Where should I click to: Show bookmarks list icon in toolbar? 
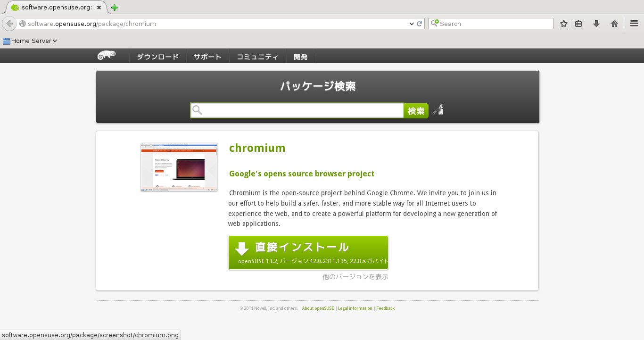coord(578,24)
